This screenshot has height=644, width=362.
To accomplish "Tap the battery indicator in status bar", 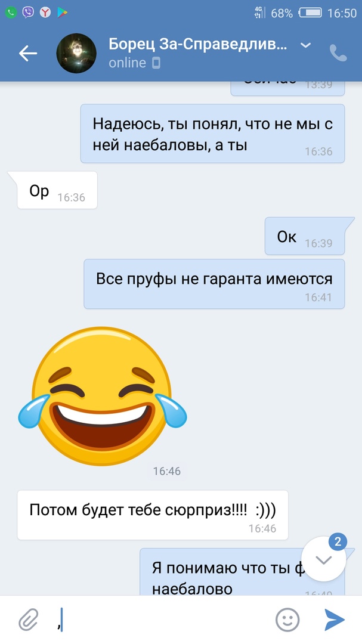I will [x=310, y=13].
